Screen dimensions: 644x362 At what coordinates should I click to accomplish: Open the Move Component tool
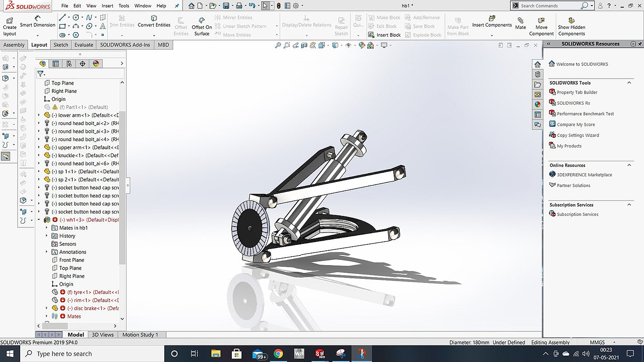click(541, 27)
